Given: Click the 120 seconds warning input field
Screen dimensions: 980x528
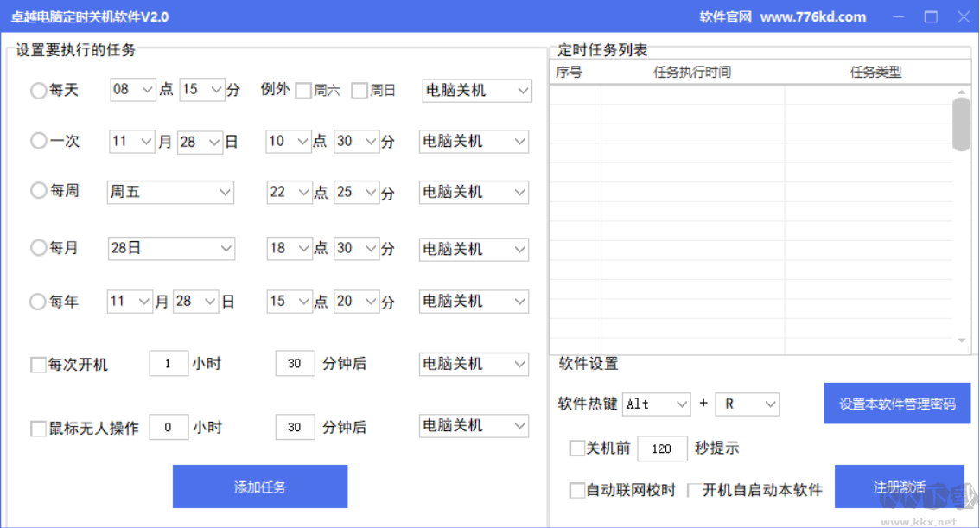Looking at the screenshot, I should pos(662,448).
